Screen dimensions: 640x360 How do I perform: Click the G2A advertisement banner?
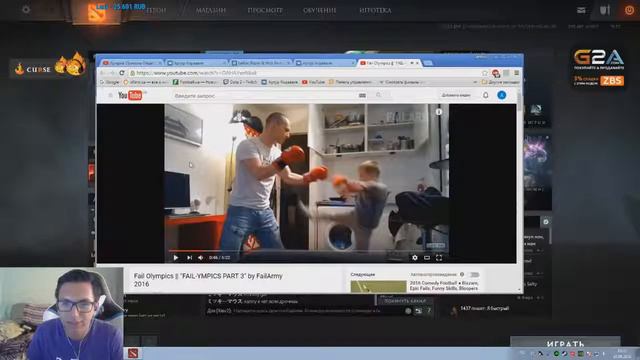pos(598,68)
